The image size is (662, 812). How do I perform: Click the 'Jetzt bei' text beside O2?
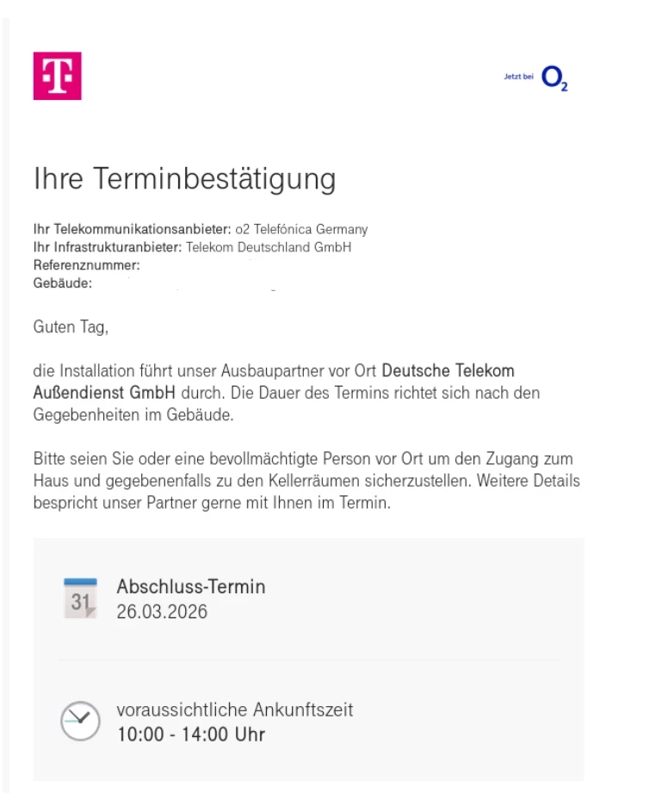click(518, 77)
